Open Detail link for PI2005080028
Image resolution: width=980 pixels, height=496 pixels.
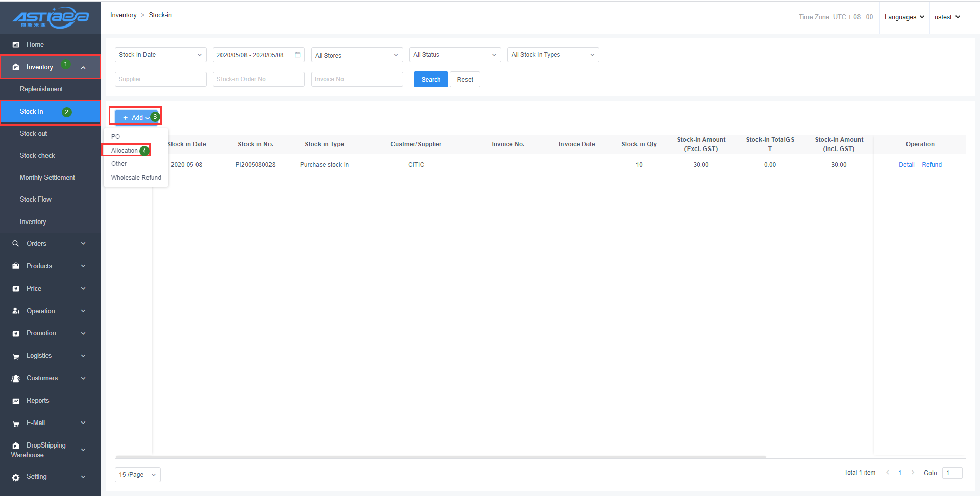[x=906, y=165]
